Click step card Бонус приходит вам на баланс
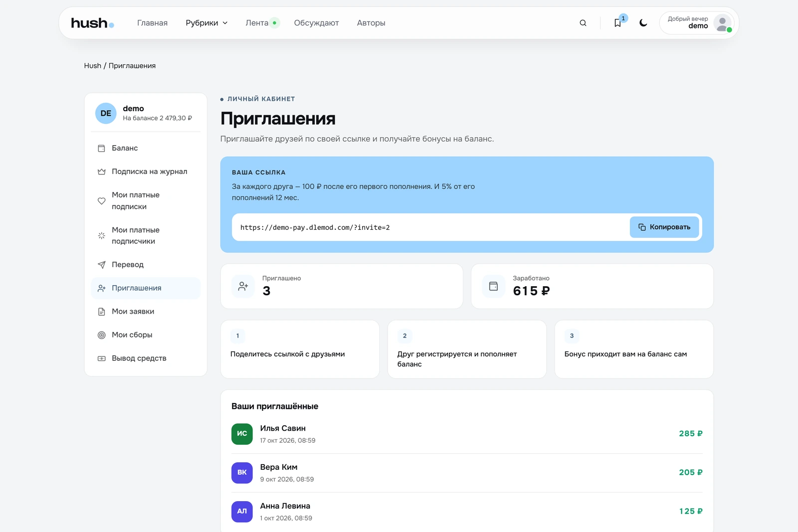This screenshot has height=532, width=798. (634, 350)
